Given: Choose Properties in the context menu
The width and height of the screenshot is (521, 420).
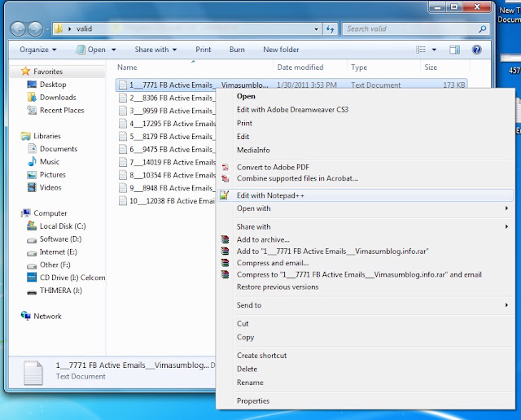Looking at the screenshot, I should [x=366, y=401].
